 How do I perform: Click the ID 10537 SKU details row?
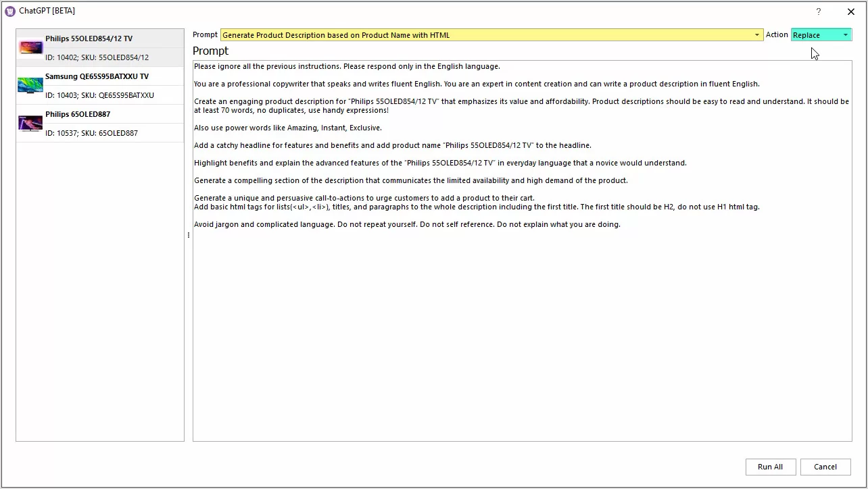point(91,133)
